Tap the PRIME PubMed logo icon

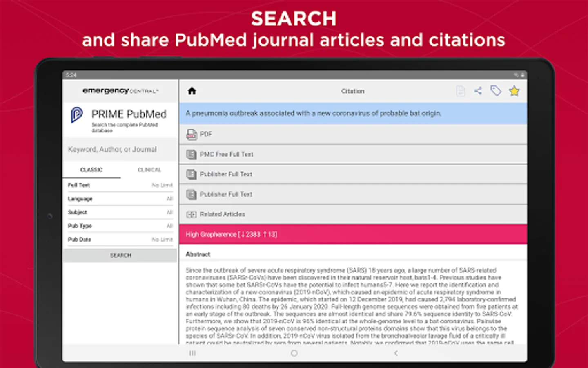pos(77,115)
